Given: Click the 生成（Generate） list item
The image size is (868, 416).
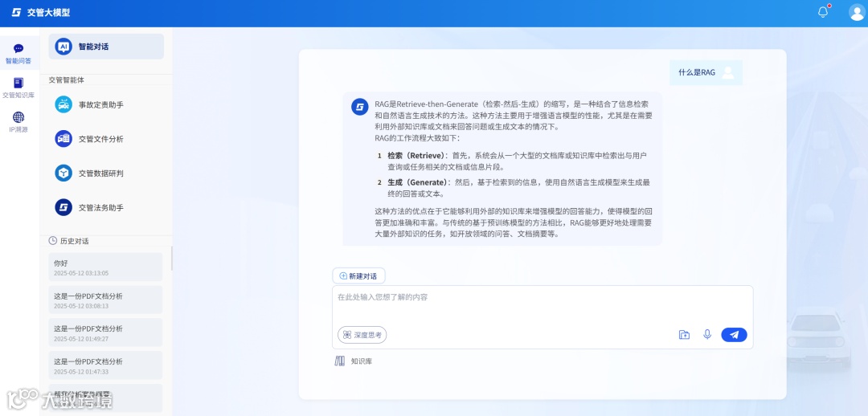Looking at the screenshot, I should (513, 188).
